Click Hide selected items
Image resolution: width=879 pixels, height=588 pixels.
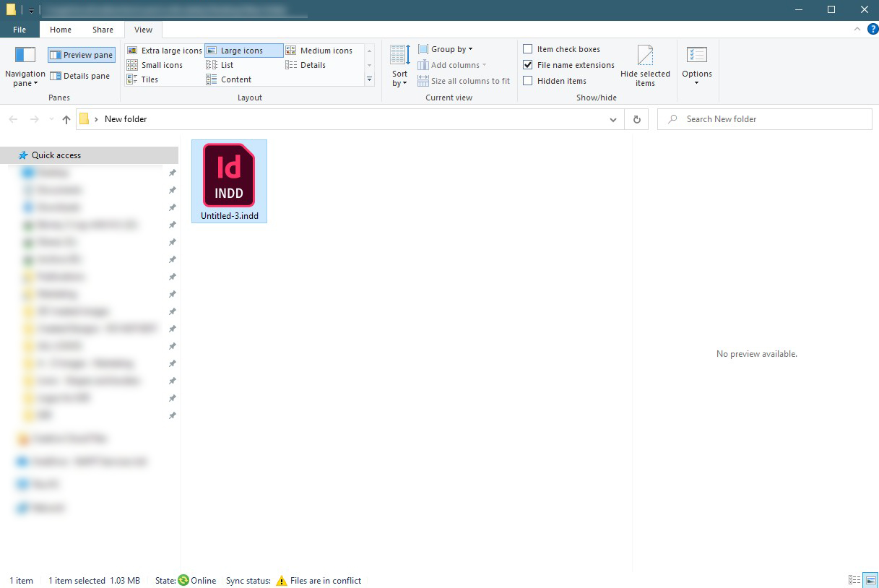645,64
